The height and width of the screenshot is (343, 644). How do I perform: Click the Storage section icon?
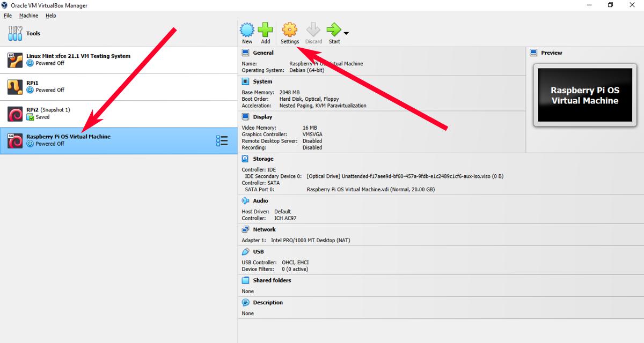[x=245, y=159]
